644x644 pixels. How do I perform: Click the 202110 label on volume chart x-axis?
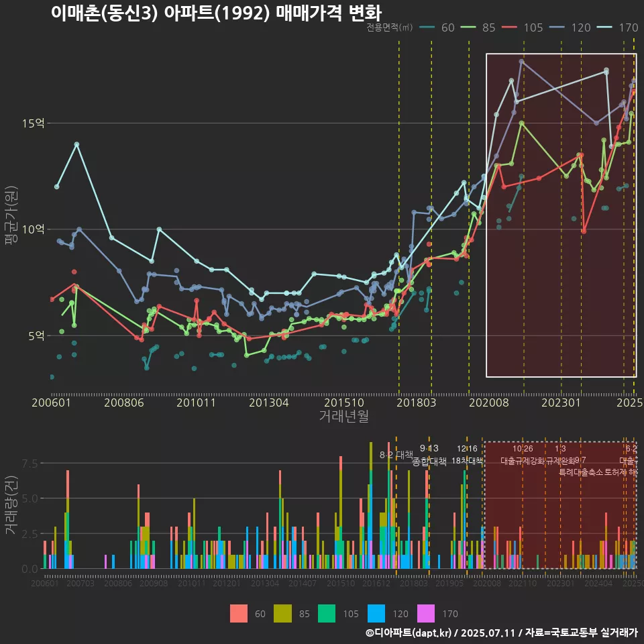tap(523, 583)
